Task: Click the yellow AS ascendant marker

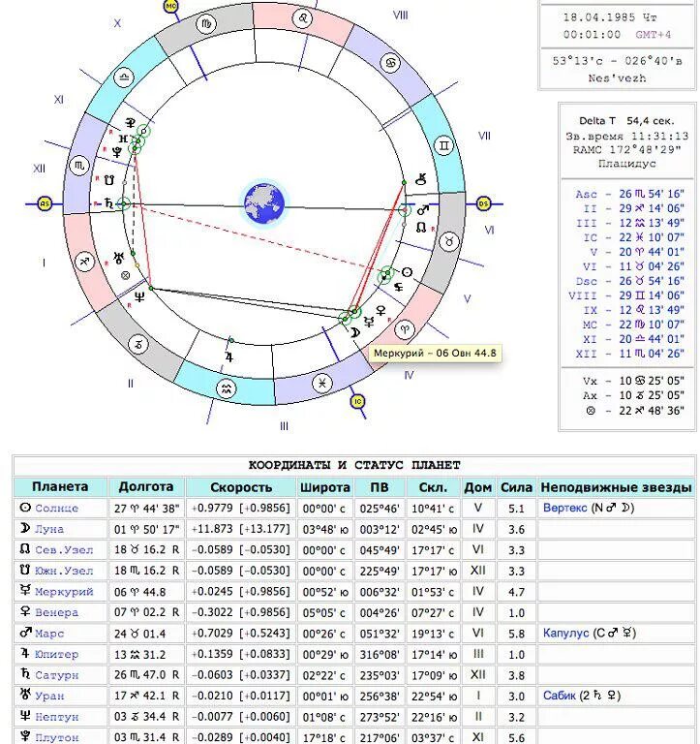Action: coord(45,204)
